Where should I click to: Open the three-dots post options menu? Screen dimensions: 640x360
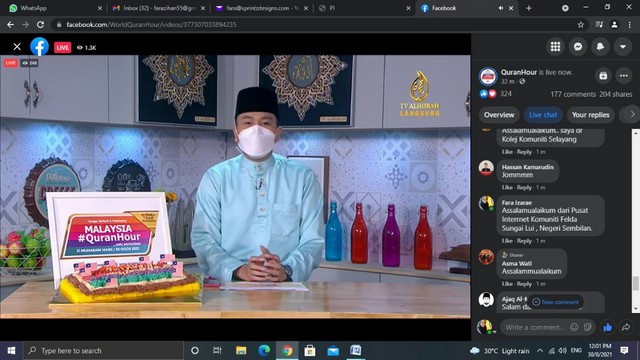(x=624, y=76)
